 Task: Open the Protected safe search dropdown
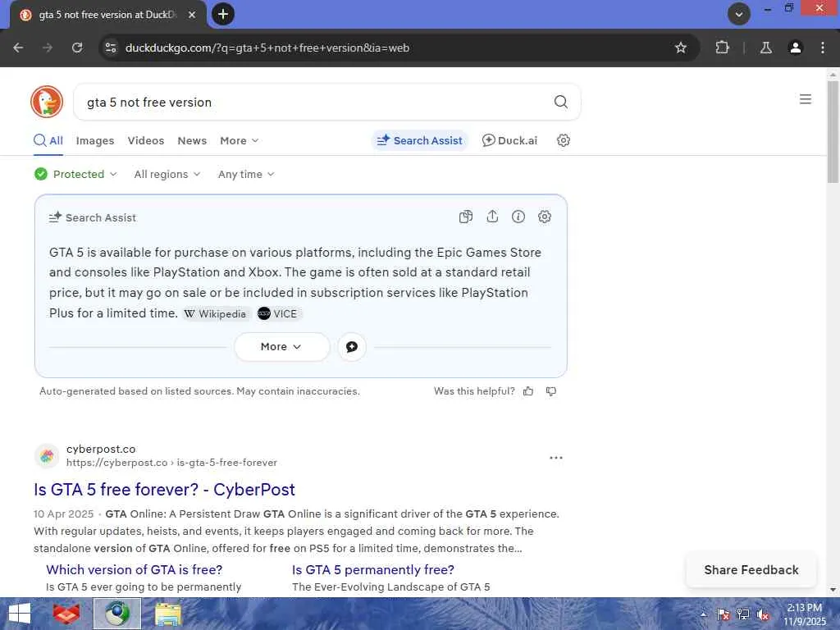[x=75, y=174]
